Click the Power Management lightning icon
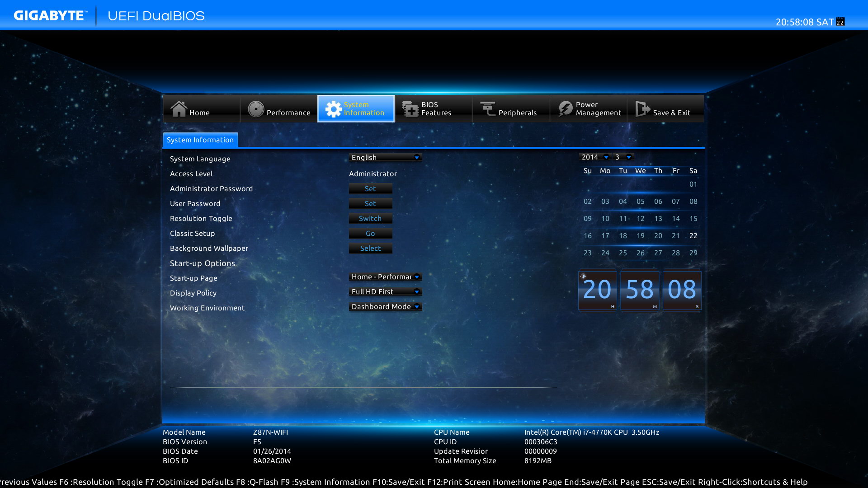 (x=565, y=109)
